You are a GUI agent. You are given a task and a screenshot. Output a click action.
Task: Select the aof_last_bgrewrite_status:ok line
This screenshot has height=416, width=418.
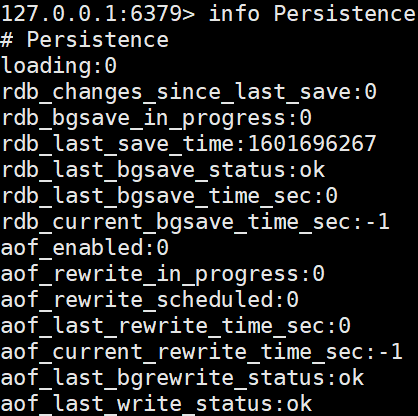[x=182, y=378]
